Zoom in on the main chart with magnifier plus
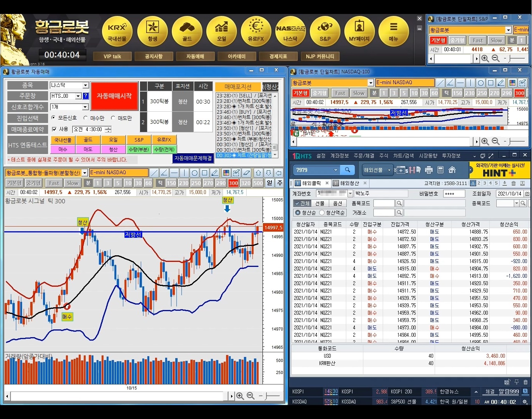Image resolution: width=532 pixels, height=419 pixels. (240, 396)
